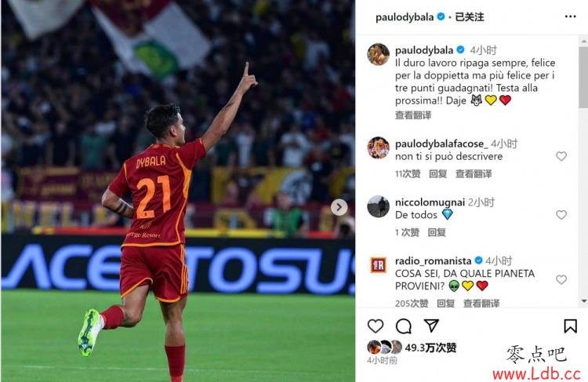Open the paulodybala username in the header
Viewport: 588px width, 382px height.
405,17
